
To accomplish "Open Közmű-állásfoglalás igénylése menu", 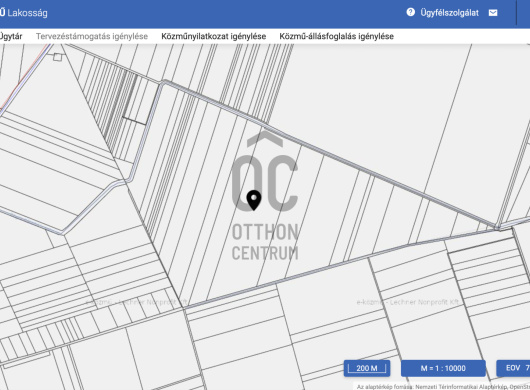I will click(336, 36).
